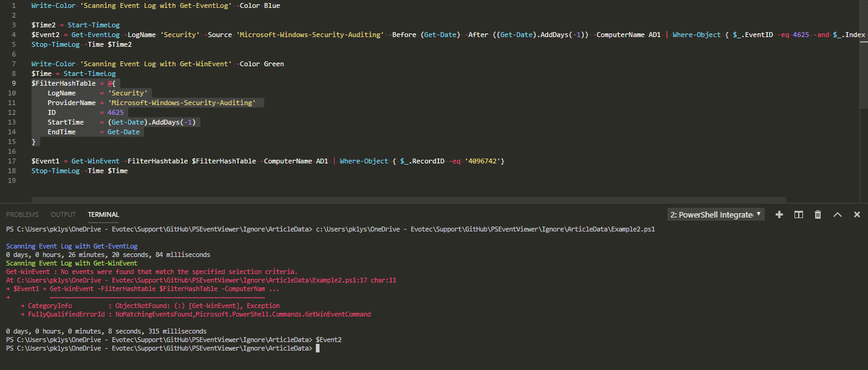Click the editor's horizontal scrollbar
The width and height of the screenshot is (868, 370).
click(408, 199)
